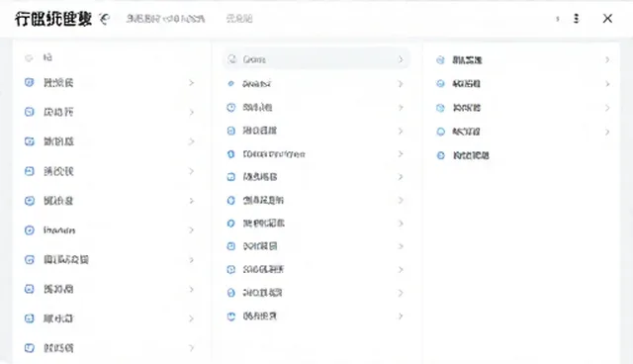633x364 pixels.
Task: Select the right-list row that has no chevron
Action: [x=521, y=155]
